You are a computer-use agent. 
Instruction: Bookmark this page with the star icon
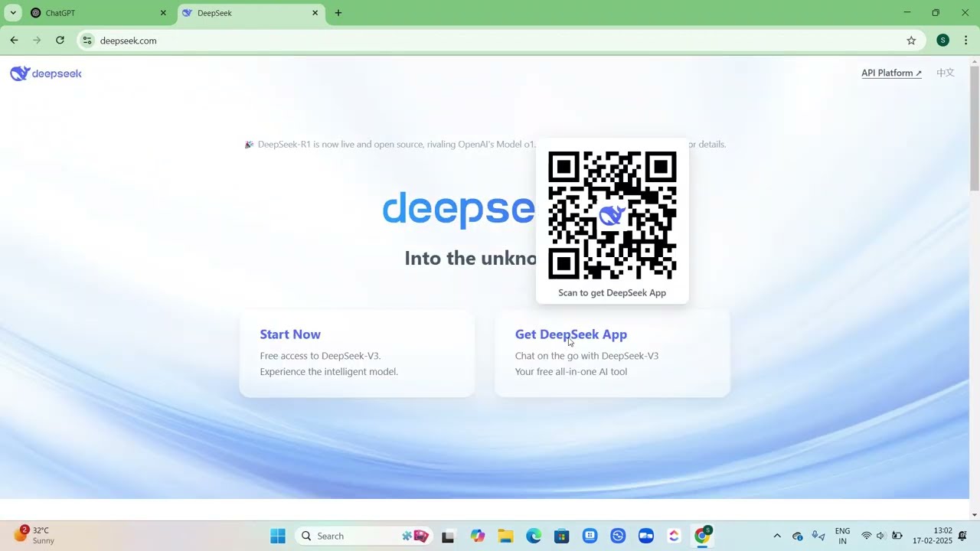point(911,41)
